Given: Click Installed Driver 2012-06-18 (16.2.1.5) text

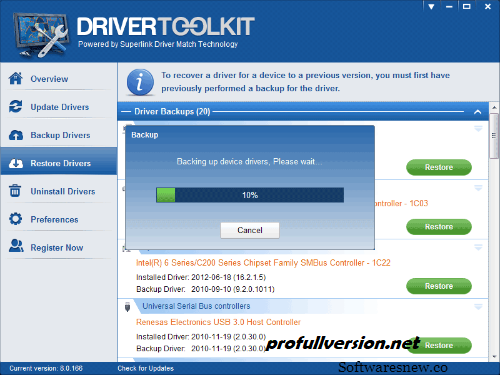Looking at the screenshot, I should [x=201, y=277].
